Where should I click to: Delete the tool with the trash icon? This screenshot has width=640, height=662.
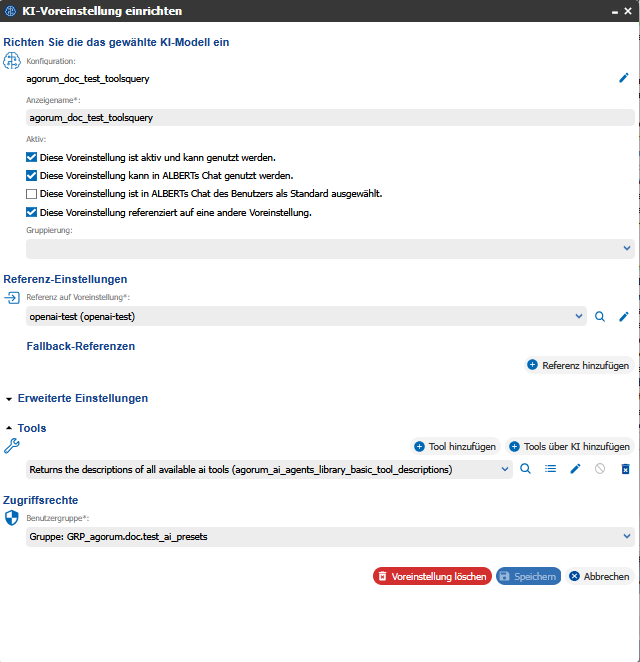[625, 469]
